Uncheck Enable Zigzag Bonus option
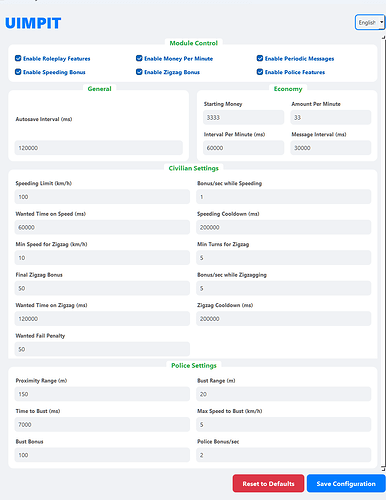Screen dimensions: 386x500 click(139, 72)
